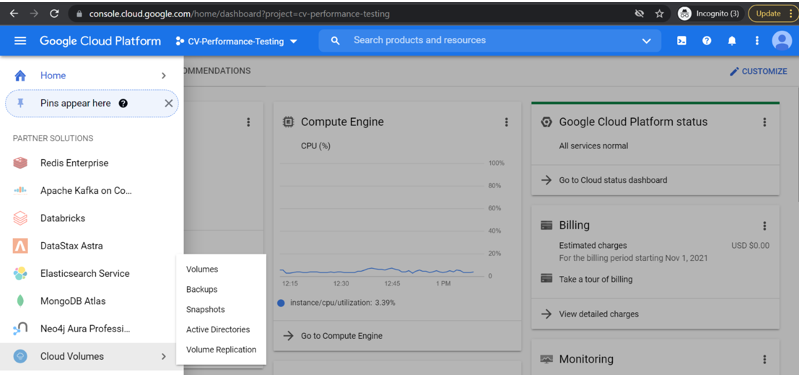This screenshot has width=799, height=376.
Task: Open Compute Engine card options menu
Action: 506,122
